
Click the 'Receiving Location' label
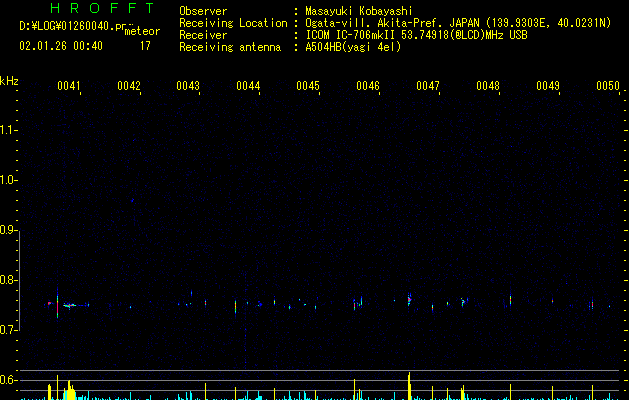(233, 23)
